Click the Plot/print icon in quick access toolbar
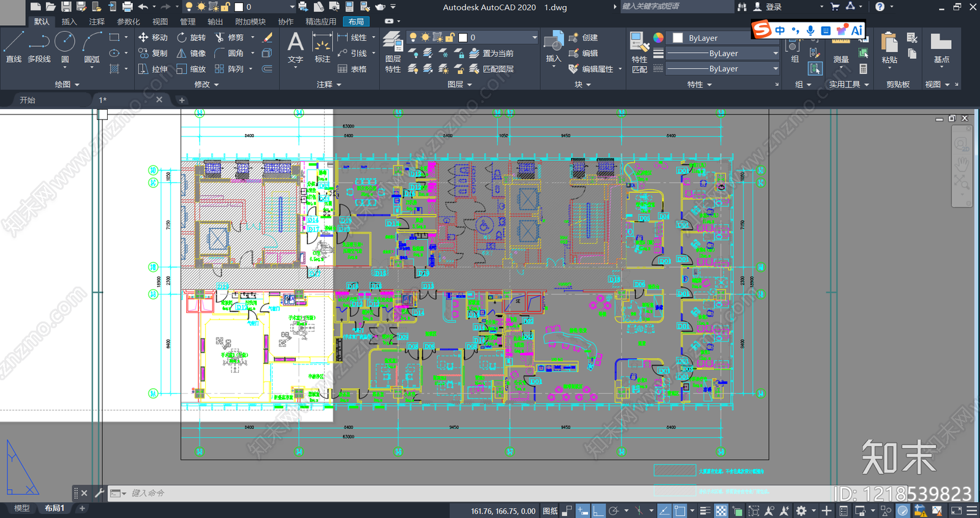 coord(127,7)
